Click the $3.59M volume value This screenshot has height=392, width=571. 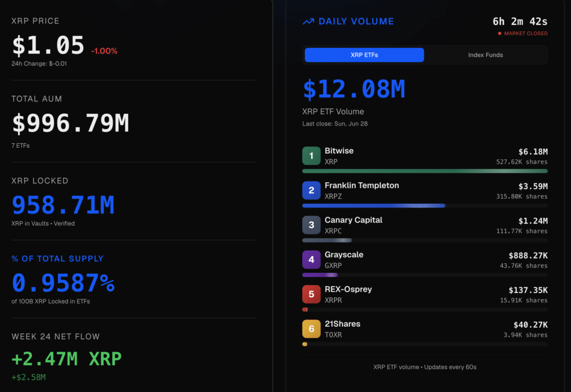[x=533, y=186]
